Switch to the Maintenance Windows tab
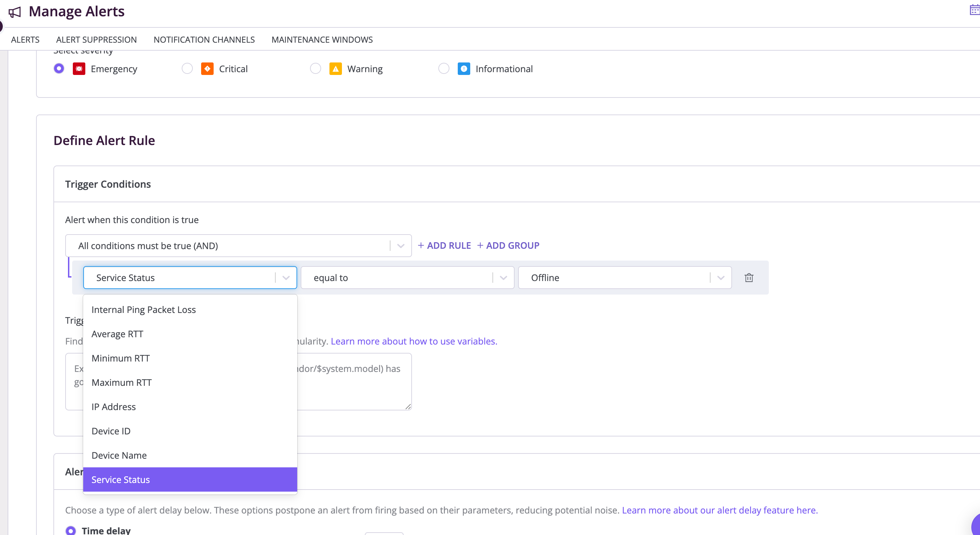Image resolution: width=980 pixels, height=535 pixels. [322, 40]
